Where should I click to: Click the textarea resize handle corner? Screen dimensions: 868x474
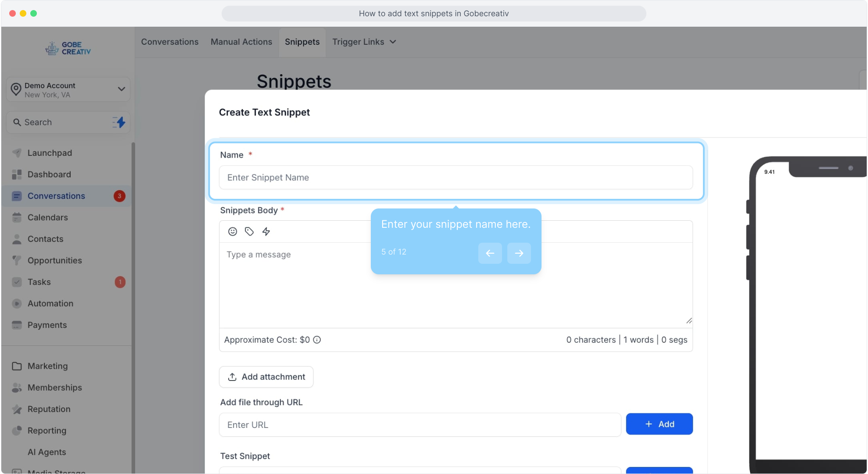(x=689, y=321)
